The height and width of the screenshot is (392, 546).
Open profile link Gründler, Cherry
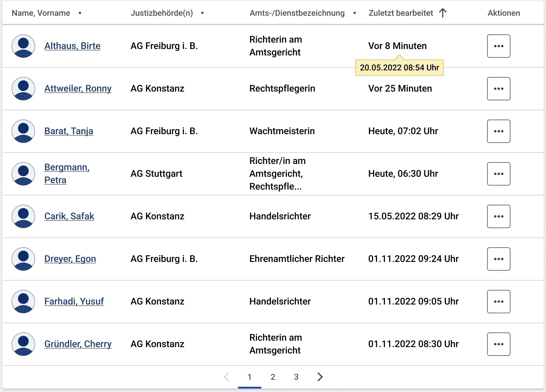[x=78, y=344]
